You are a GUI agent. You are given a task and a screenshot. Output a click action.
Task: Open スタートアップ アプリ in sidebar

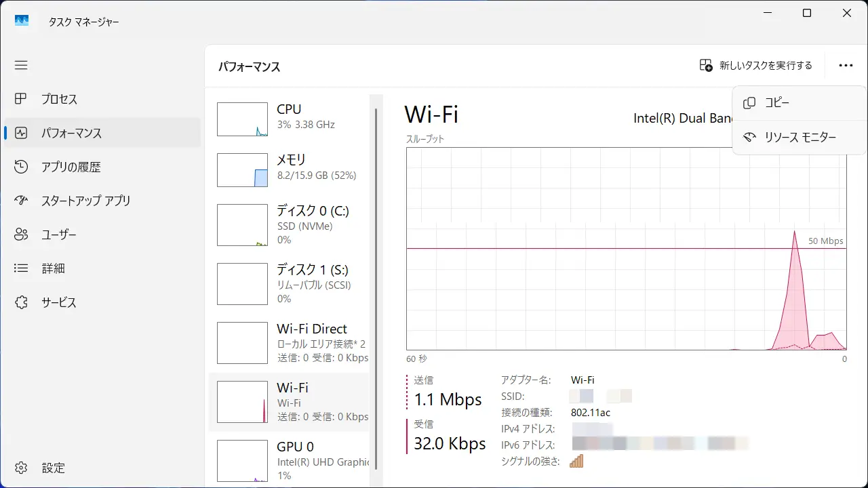[85, 201]
